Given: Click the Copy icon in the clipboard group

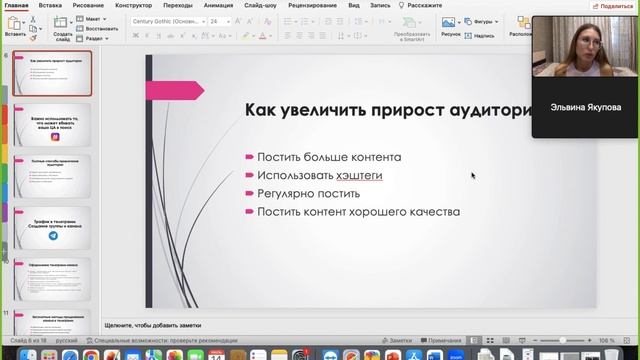Looking at the screenshot, I should [33, 29].
